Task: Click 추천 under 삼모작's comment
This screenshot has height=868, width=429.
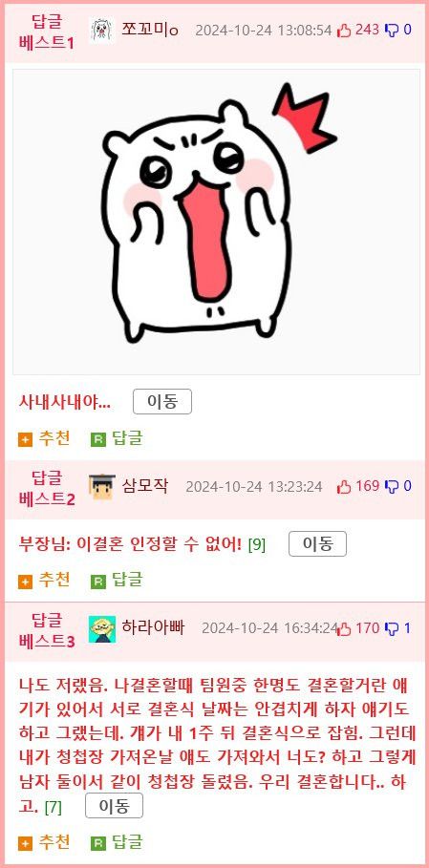Action: click(x=44, y=581)
